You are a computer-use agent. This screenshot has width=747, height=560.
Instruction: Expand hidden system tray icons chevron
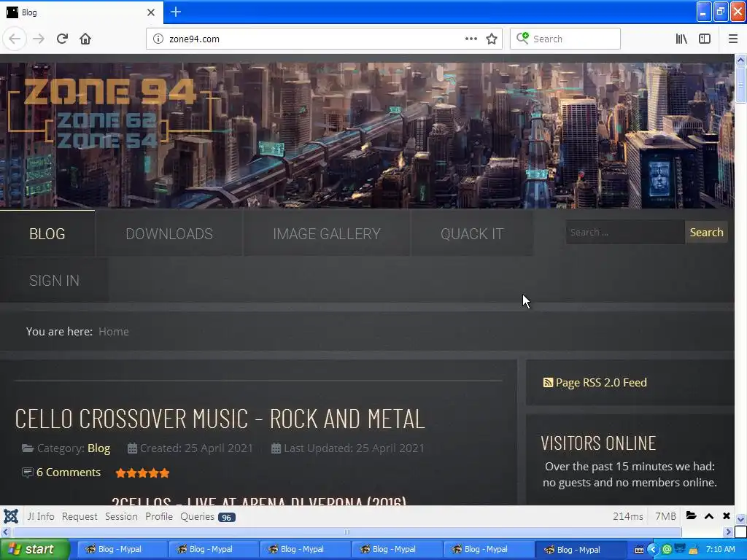coord(652,550)
